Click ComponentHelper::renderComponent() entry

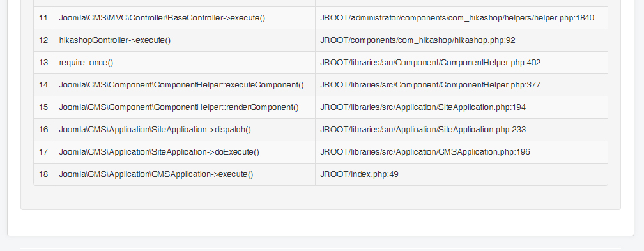179,107
